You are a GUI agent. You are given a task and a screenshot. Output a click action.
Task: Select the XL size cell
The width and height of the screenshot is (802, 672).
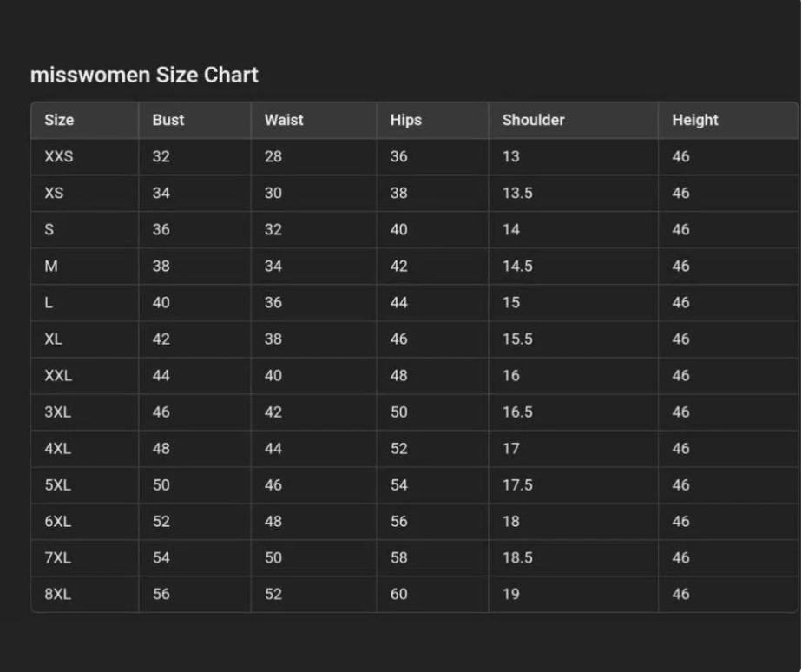pyautogui.click(x=54, y=339)
